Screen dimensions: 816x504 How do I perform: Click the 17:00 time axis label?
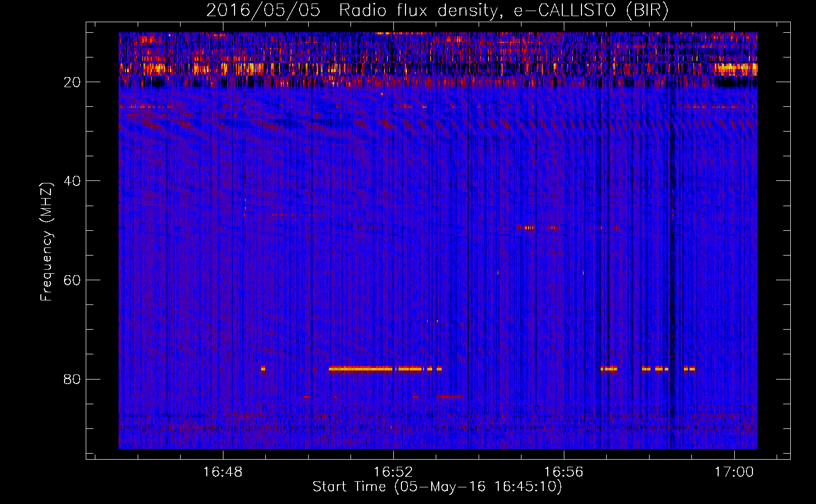[x=734, y=472]
